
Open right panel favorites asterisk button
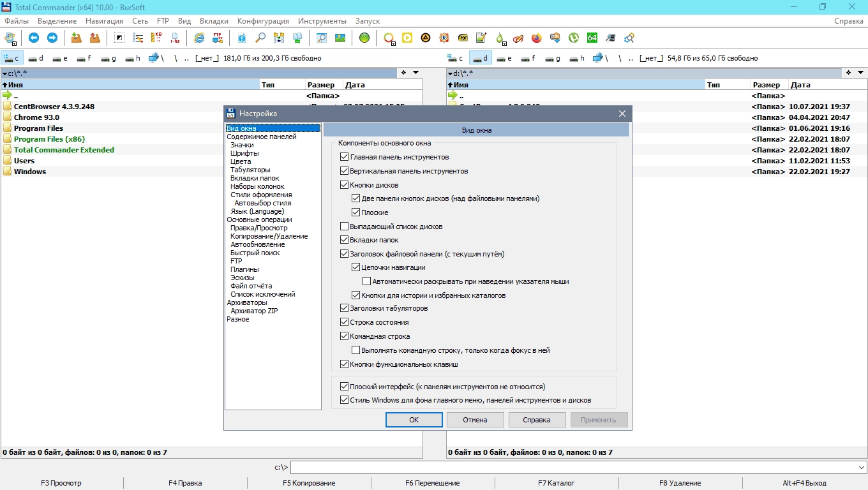[x=848, y=73]
